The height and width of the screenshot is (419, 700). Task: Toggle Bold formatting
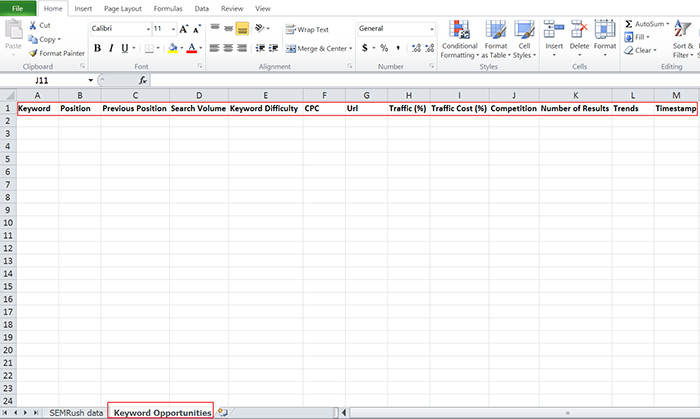point(97,48)
